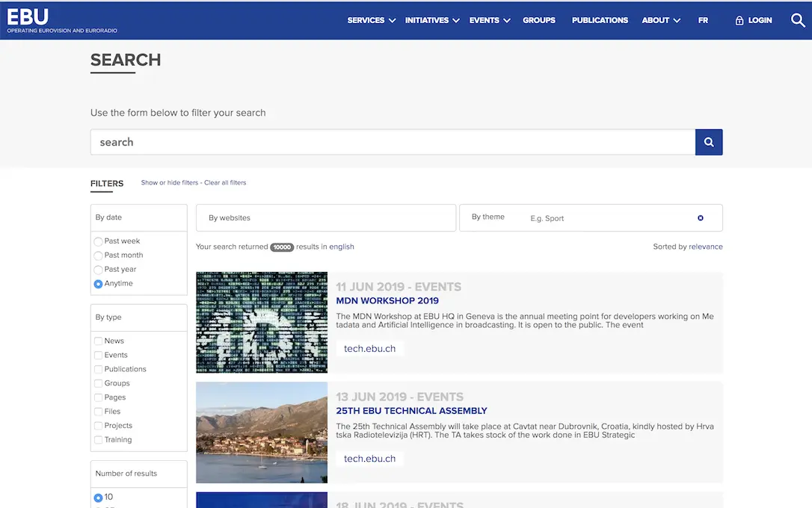Switch site language to FR

[703, 20]
